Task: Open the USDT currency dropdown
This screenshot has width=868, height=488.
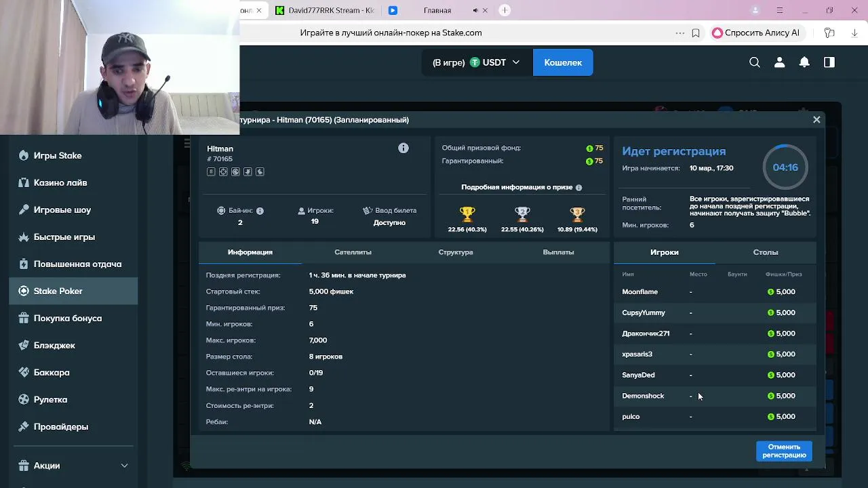Action: click(x=477, y=62)
